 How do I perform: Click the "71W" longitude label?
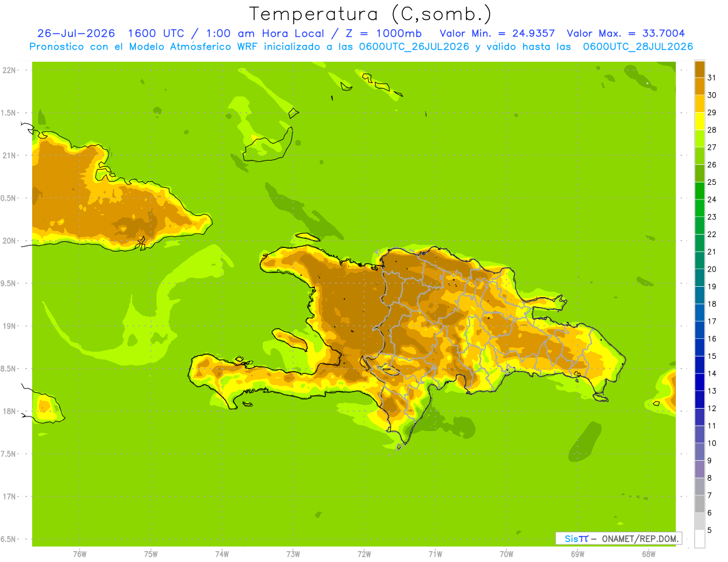pos(435,554)
